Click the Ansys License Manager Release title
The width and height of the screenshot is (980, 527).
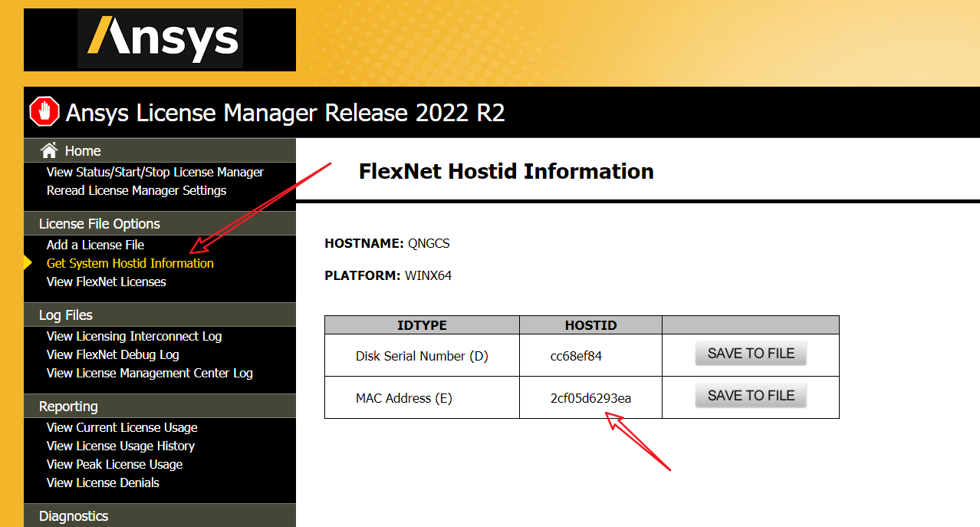point(285,113)
